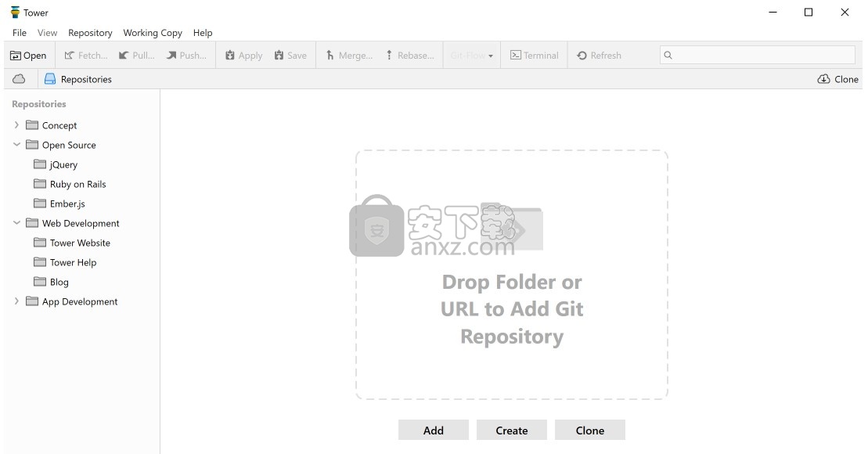Open the Working Copy menu

153,33
